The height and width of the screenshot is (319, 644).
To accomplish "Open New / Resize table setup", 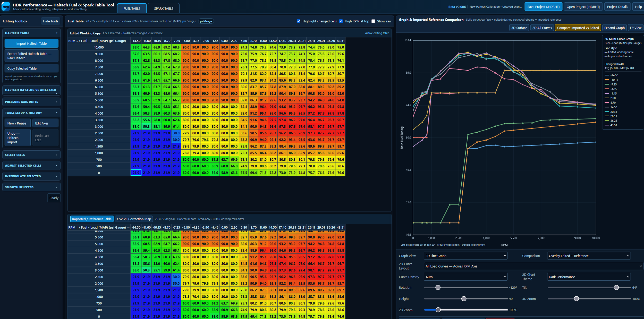I will point(18,123).
